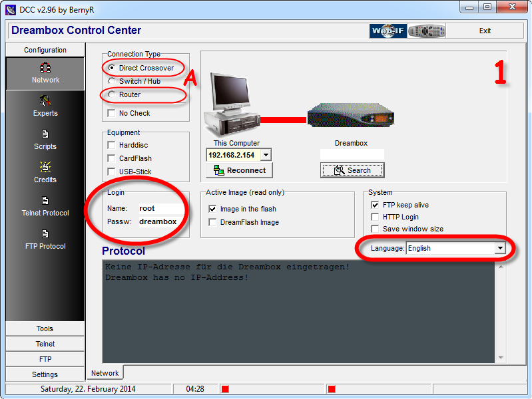The height and width of the screenshot is (399, 532).
Task: Open the Credits section icon
Action: (x=45, y=167)
